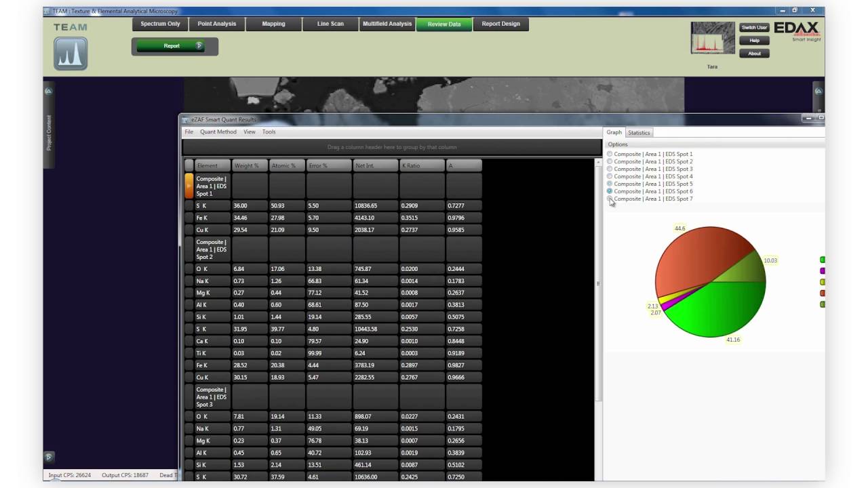
Task: Click the Help button
Action: 754,41
